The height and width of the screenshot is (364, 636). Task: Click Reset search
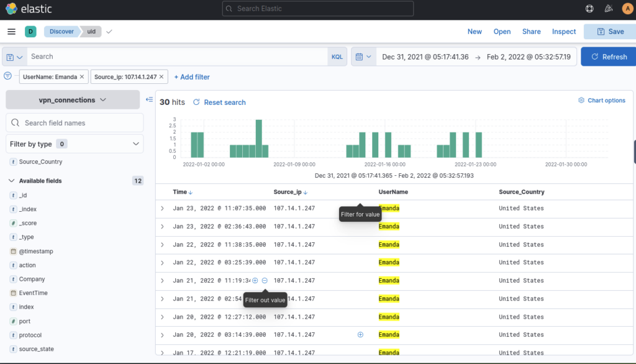219,102
